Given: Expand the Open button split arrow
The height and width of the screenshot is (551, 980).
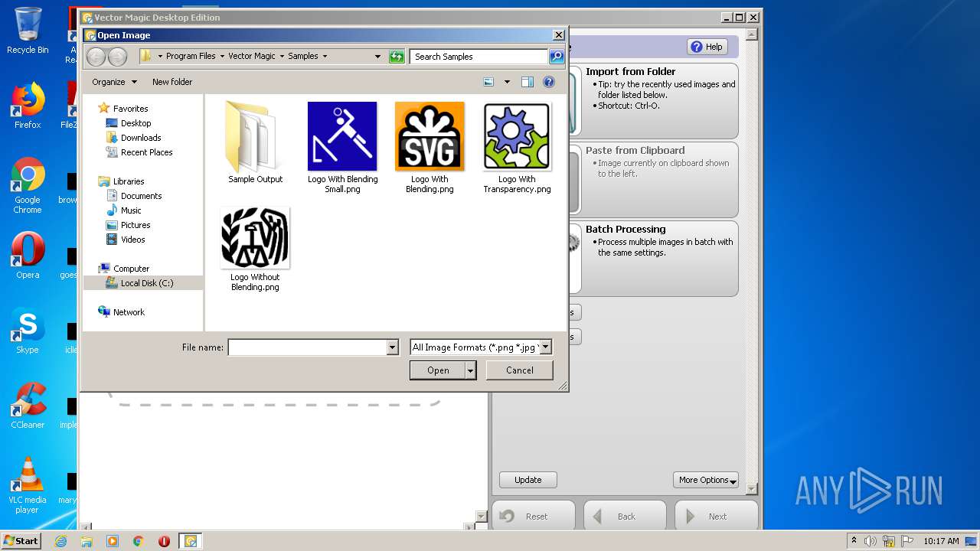Looking at the screenshot, I should point(471,370).
